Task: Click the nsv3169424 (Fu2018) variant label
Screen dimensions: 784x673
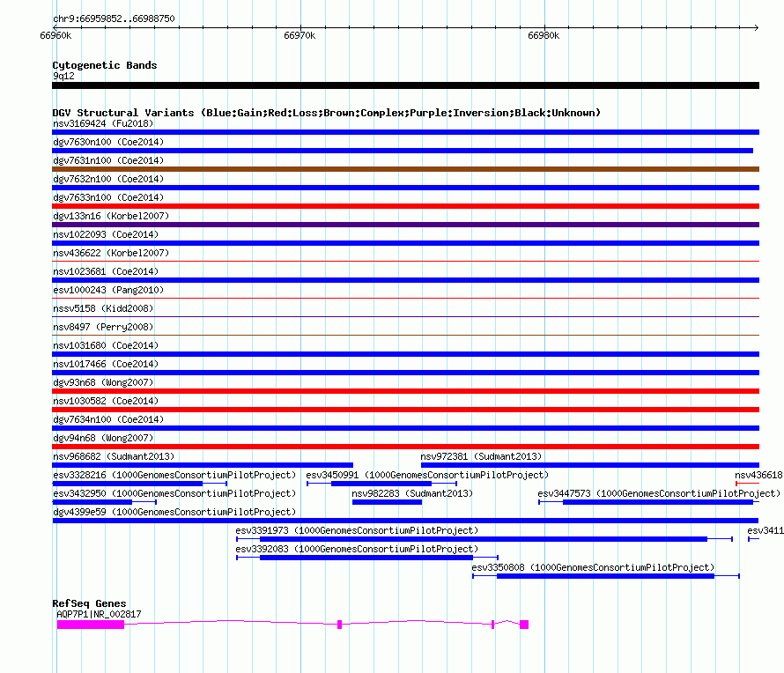Action: click(x=103, y=123)
